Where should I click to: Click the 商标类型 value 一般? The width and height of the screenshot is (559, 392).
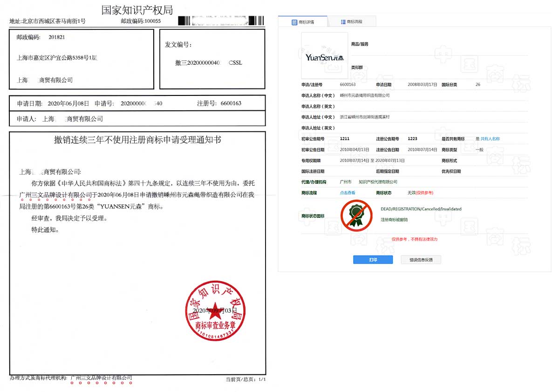pyautogui.click(x=479, y=149)
